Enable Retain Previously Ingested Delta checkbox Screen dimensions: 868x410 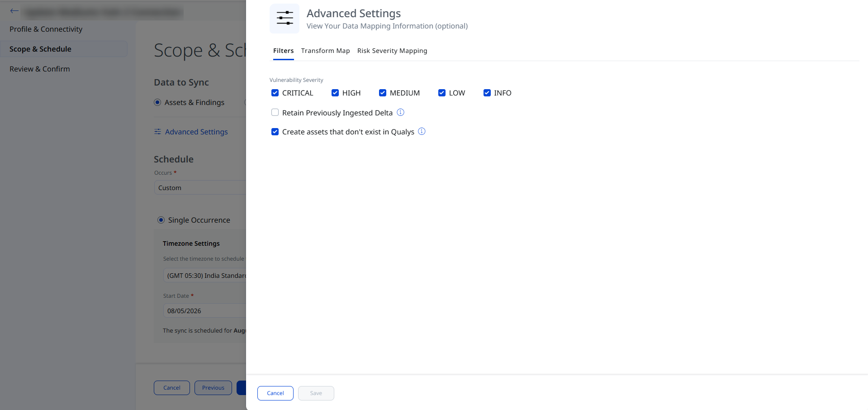coord(275,112)
